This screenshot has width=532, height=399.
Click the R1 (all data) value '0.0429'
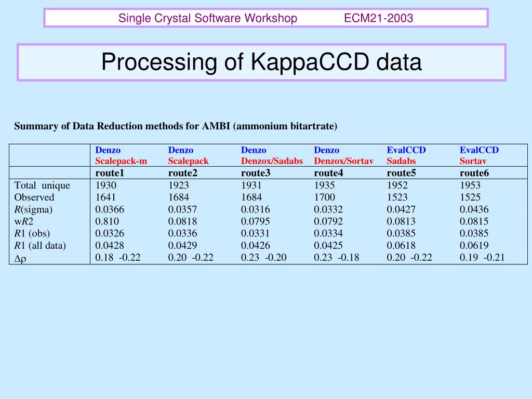182,245
